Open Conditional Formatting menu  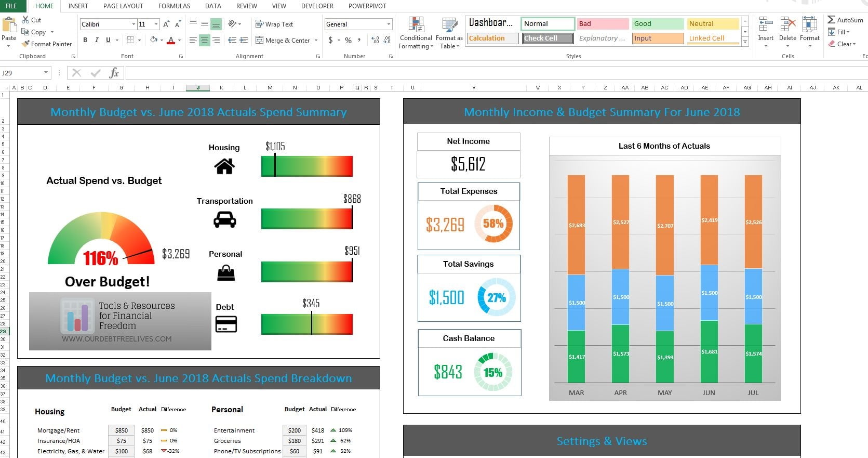pos(416,33)
